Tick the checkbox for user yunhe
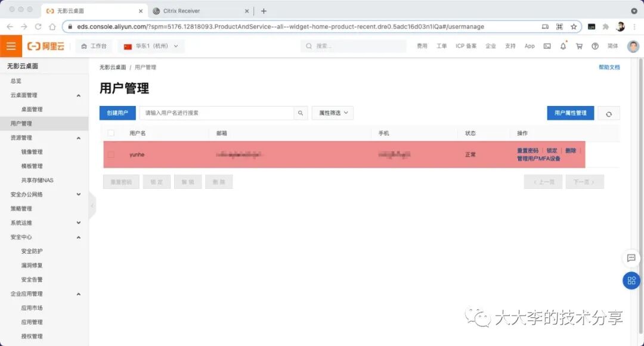Screen dimensions: 644x346 (111, 155)
